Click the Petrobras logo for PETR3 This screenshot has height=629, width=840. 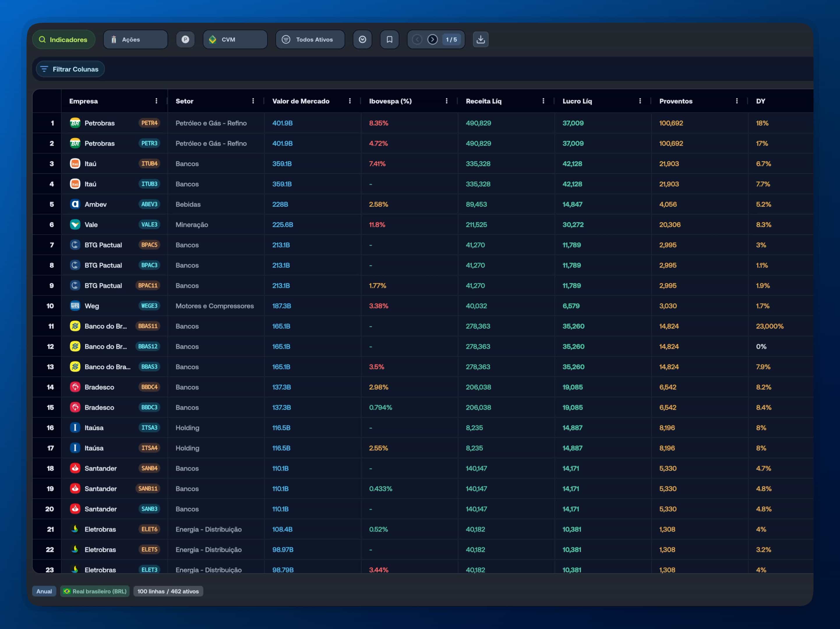75,144
